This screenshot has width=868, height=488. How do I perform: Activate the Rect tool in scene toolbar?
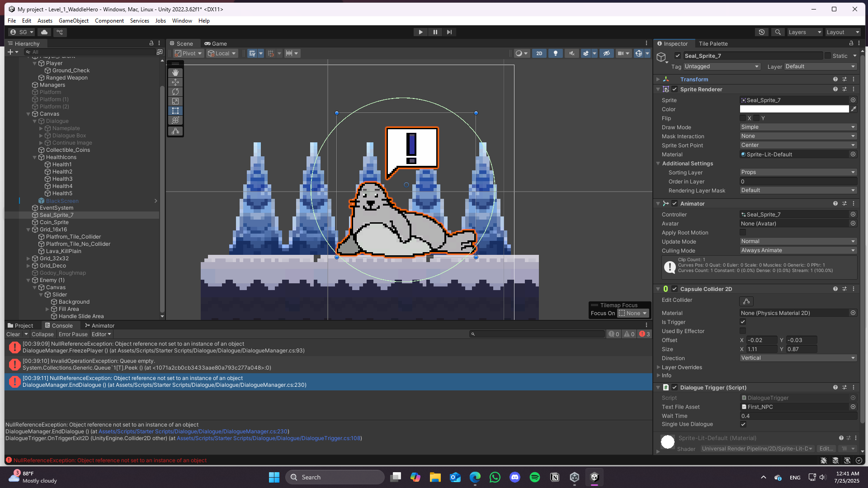tap(175, 111)
